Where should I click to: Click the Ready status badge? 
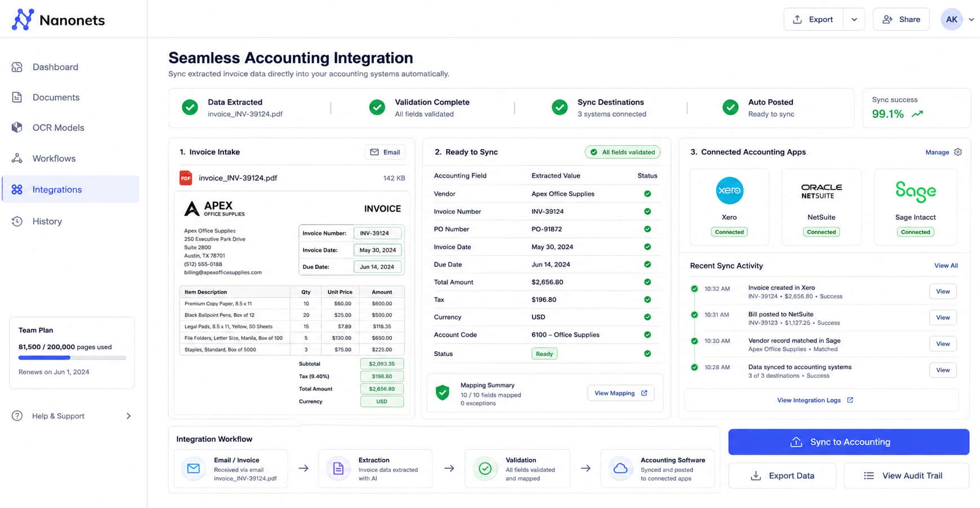[x=544, y=354]
